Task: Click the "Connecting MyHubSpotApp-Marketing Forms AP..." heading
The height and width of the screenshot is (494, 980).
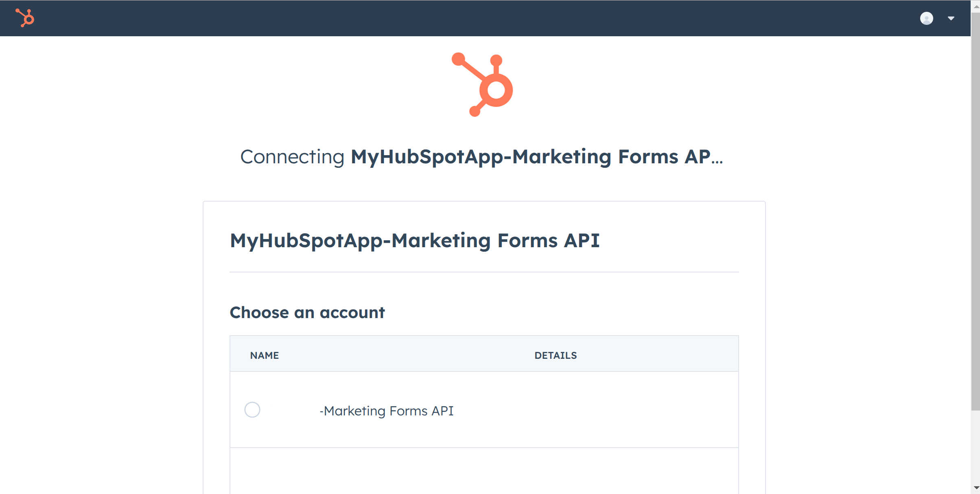Action: click(x=481, y=157)
